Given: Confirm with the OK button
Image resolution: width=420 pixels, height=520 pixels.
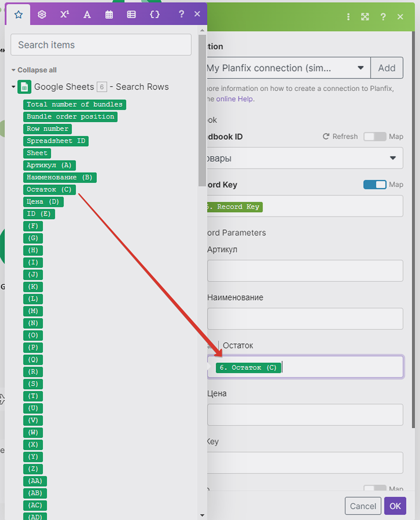Looking at the screenshot, I should (395, 506).
